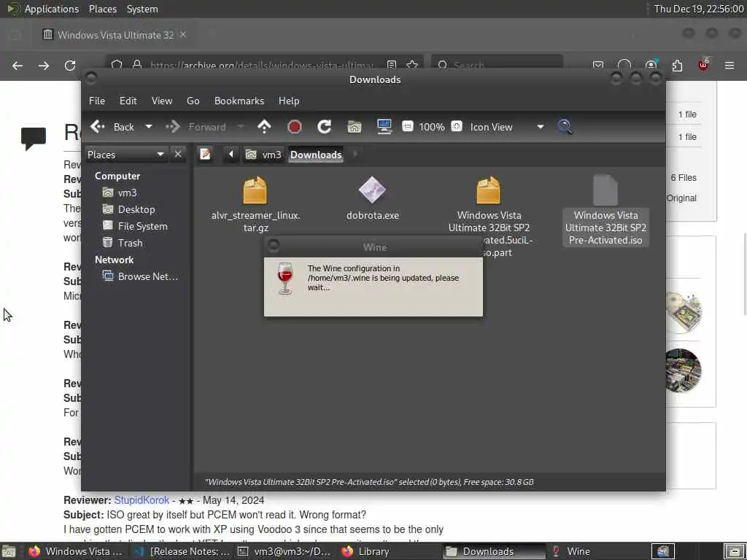Click the path bar right scroll arrow
747x560 pixels.
pos(355,155)
